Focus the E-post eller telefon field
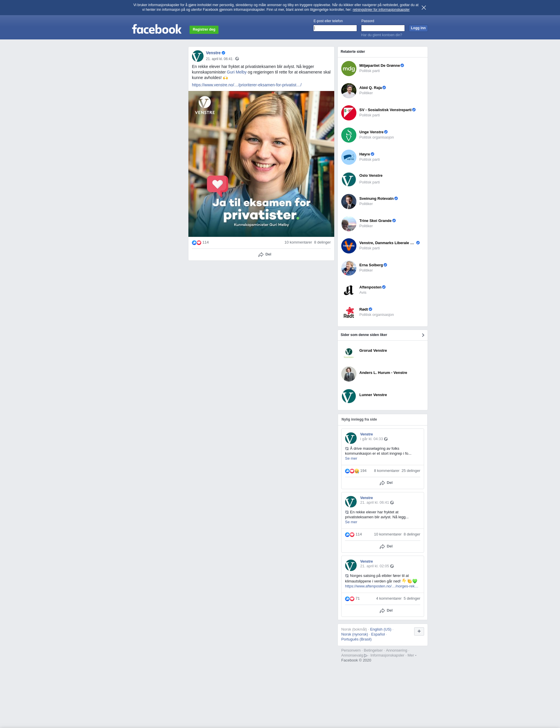 [x=335, y=28]
